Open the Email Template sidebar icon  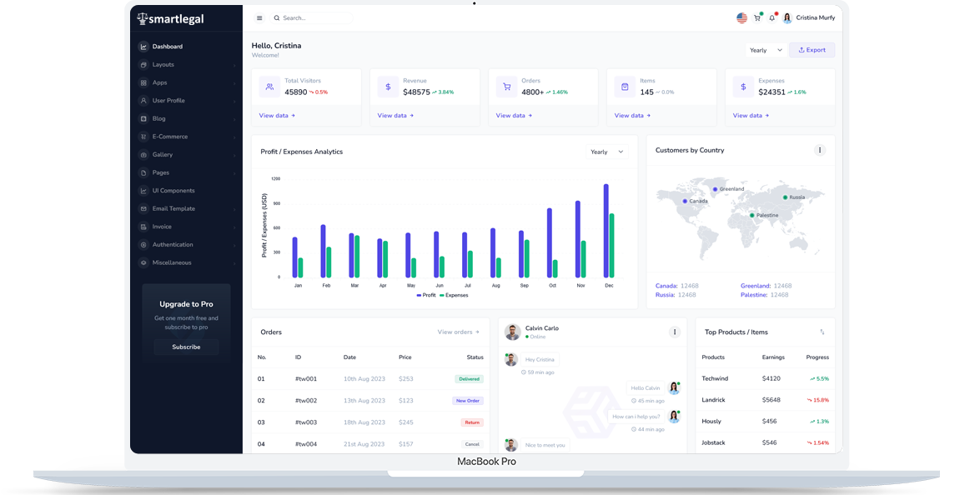(x=142, y=208)
